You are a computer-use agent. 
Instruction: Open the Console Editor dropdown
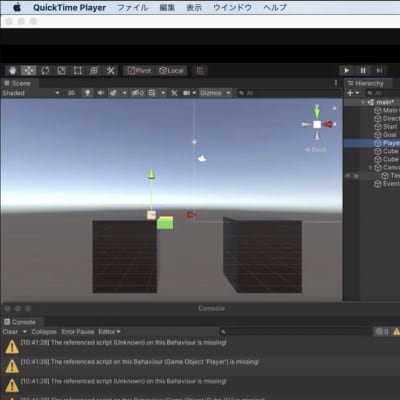pos(109,332)
